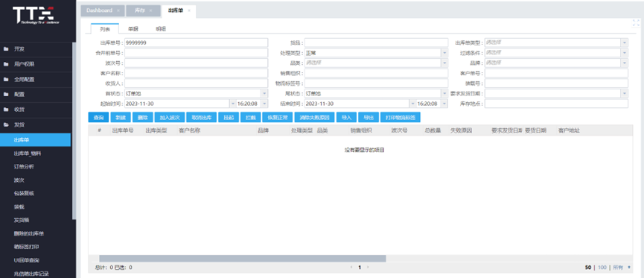Click the 挂起 button

tap(229, 117)
